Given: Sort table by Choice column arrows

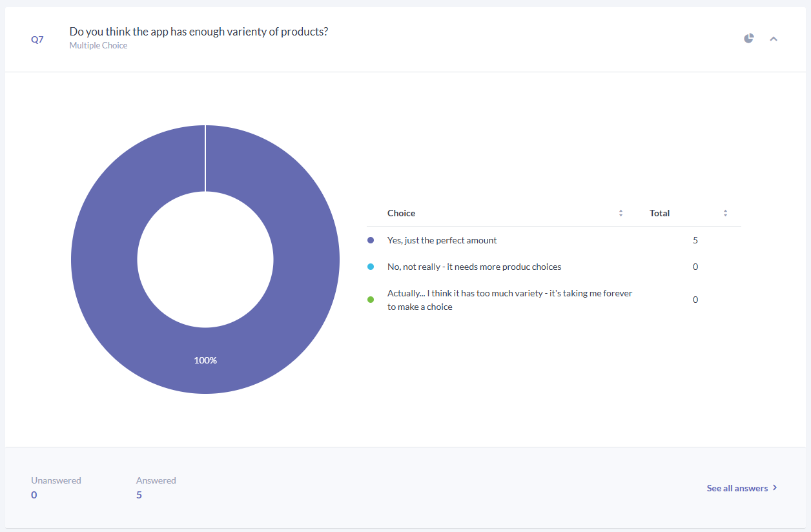Looking at the screenshot, I should coord(621,213).
